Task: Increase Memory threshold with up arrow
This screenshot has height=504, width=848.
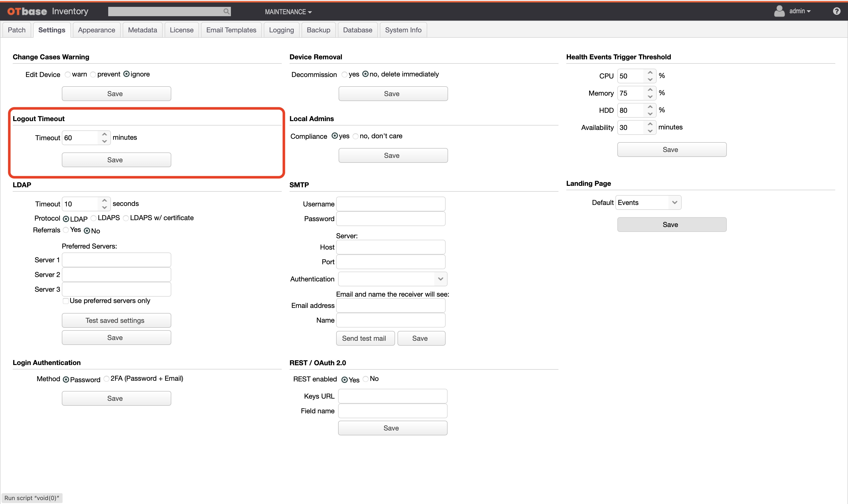Action: tap(650, 90)
